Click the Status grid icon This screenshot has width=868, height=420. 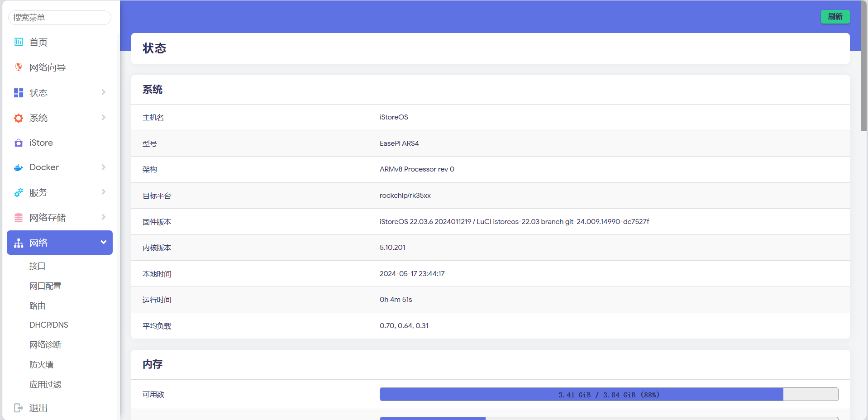pyautogui.click(x=19, y=93)
